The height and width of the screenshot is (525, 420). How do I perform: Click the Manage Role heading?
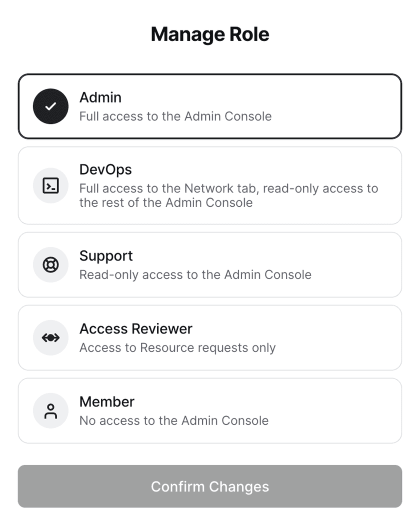tap(210, 34)
